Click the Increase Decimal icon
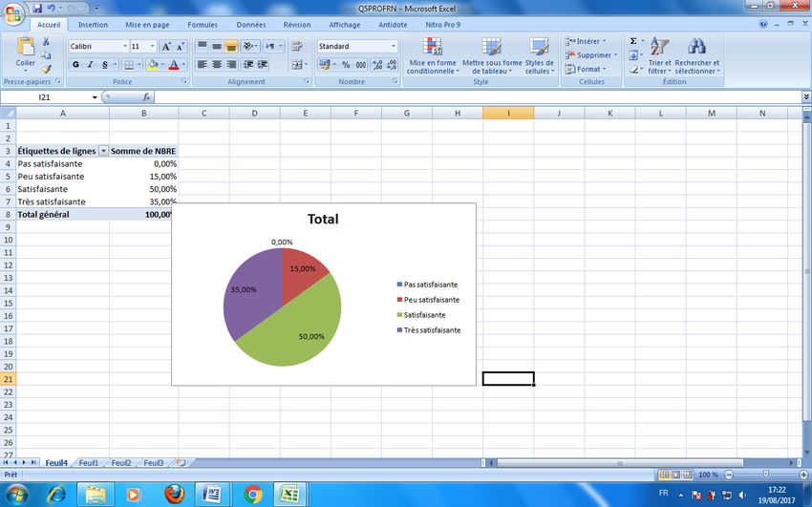This screenshot has height=507, width=812. coord(377,65)
